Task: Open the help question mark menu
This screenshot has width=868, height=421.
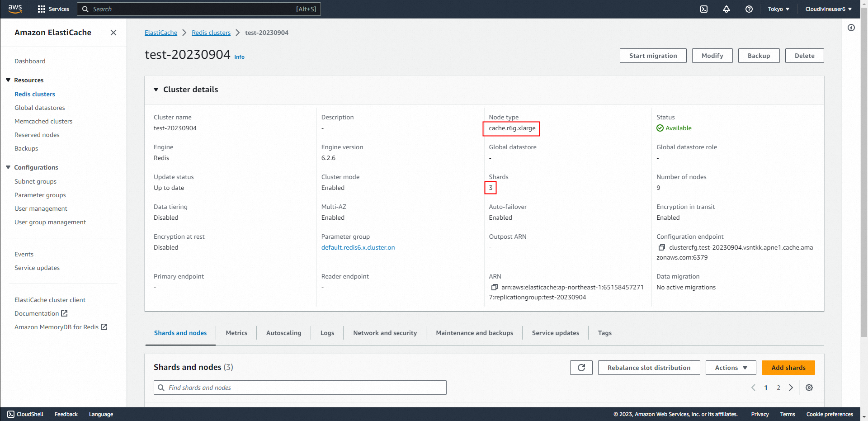Action: tap(749, 9)
